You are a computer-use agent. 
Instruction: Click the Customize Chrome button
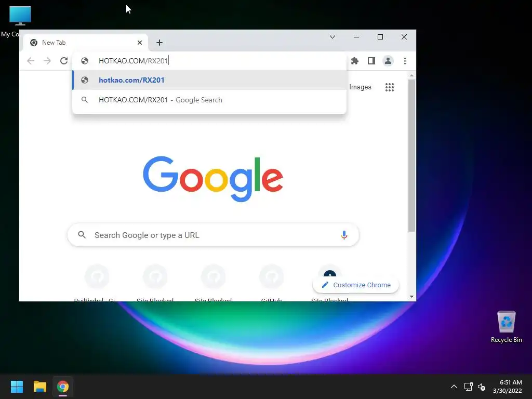click(x=355, y=285)
